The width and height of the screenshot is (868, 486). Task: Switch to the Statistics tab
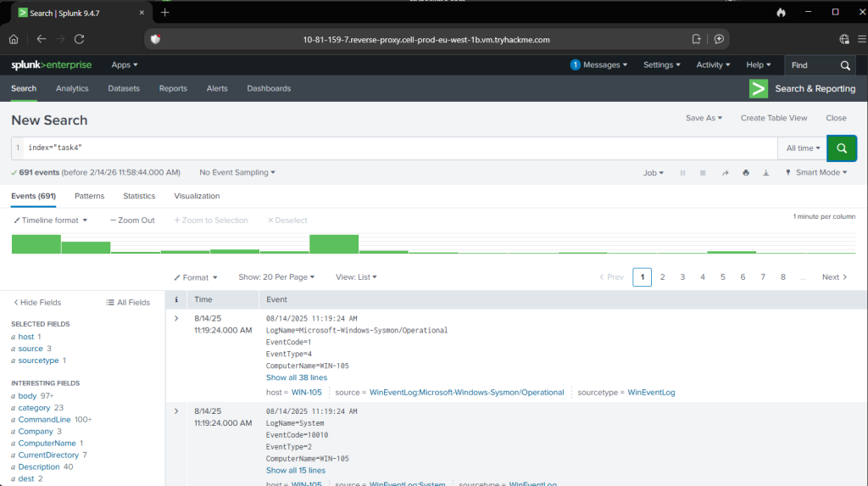point(139,196)
